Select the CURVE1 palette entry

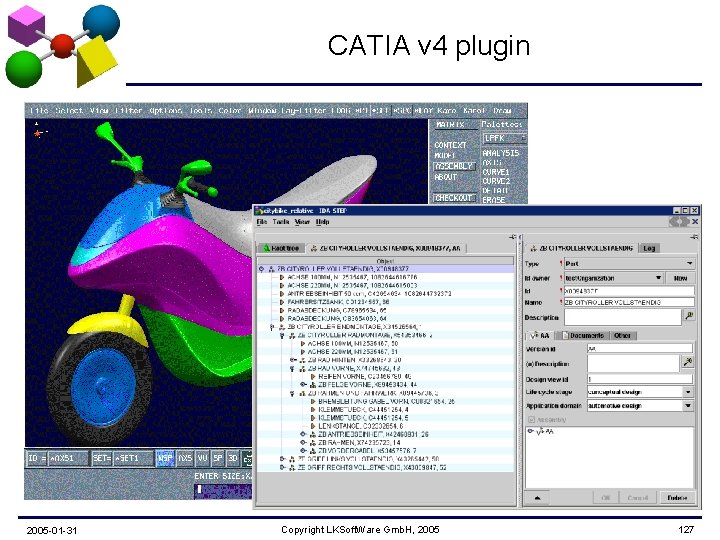496,172
